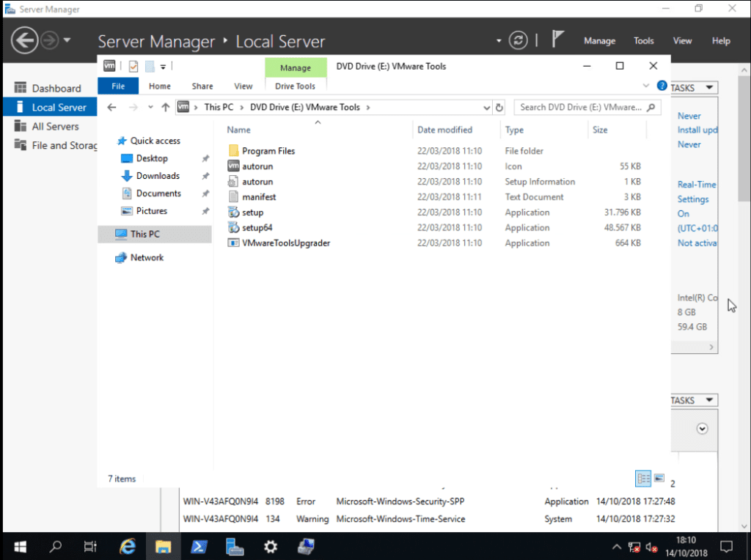The height and width of the screenshot is (560, 751).
Task: Expand the address bar dropdown
Action: 487,107
